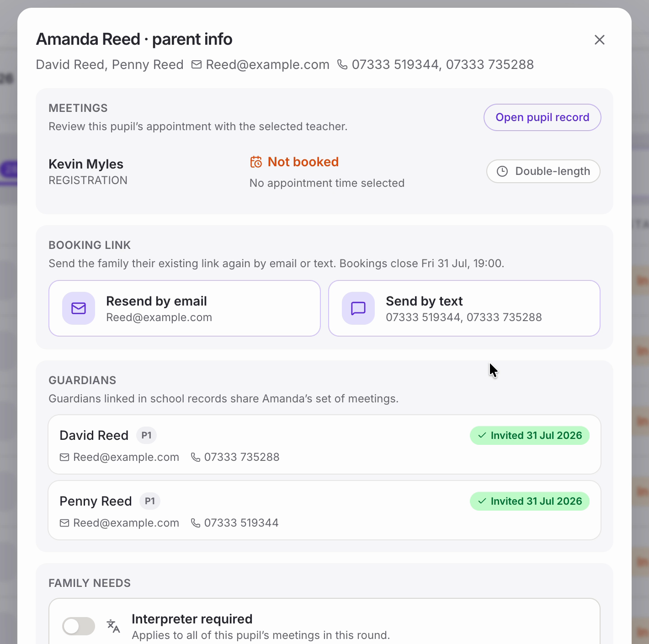Toggle Double-length meeting option

pyautogui.click(x=543, y=171)
